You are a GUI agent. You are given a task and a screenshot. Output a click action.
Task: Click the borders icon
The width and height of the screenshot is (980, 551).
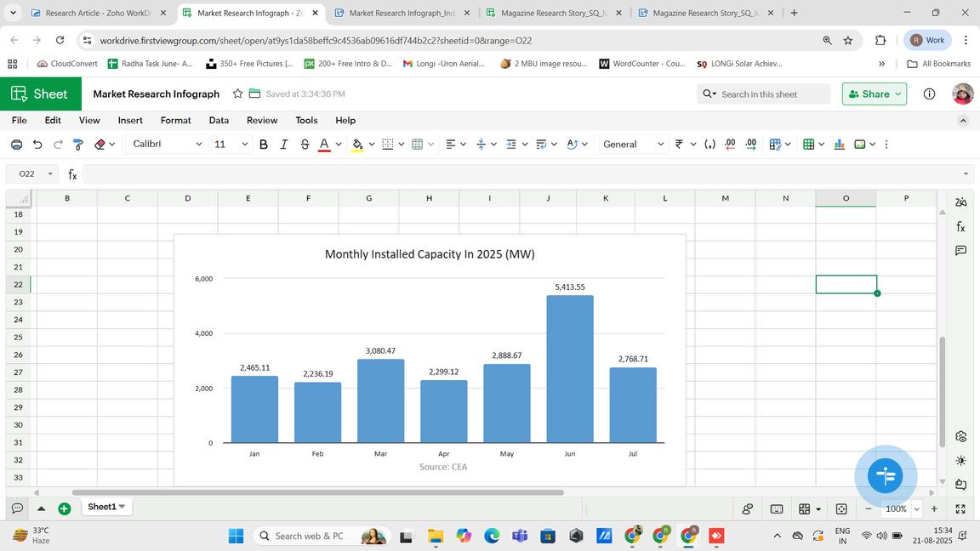(388, 145)
